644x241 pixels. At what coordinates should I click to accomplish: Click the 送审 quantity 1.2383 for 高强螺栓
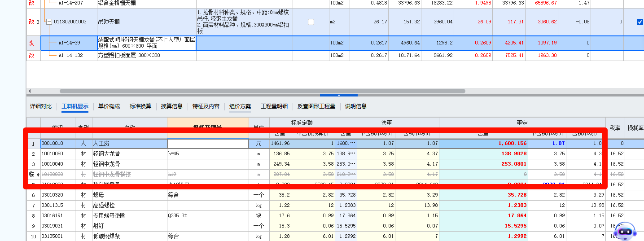[x=346, y=205]
